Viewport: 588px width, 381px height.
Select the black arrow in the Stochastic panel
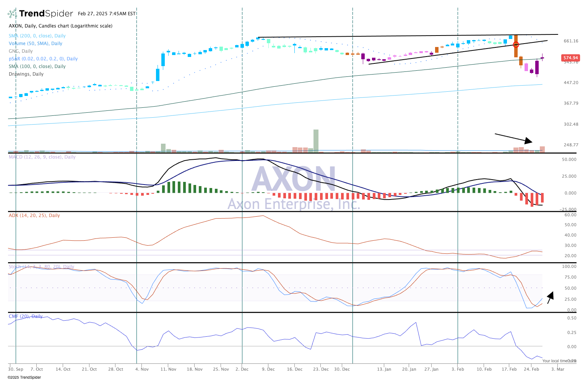pyautogui.click(x=550, y=297)
